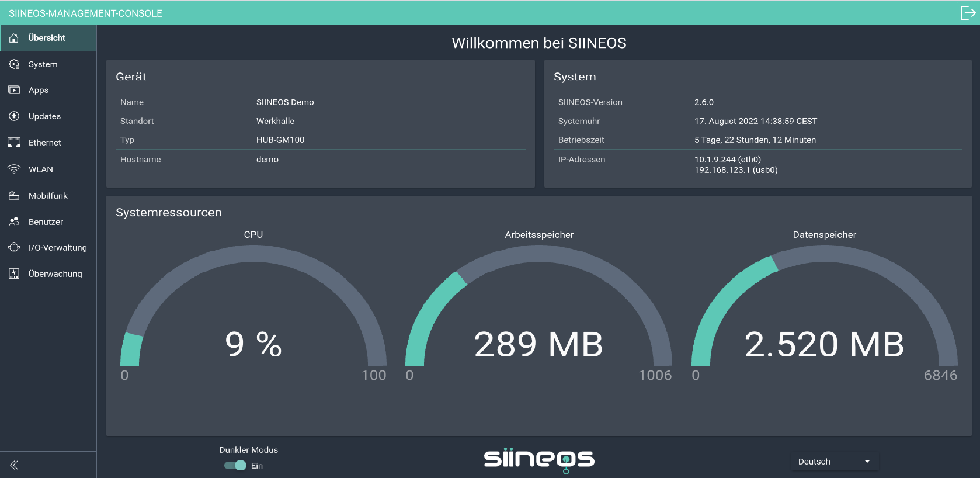Click the SIINEOS-MANAGEMENT-CONSOLE header title

(85, 13)
